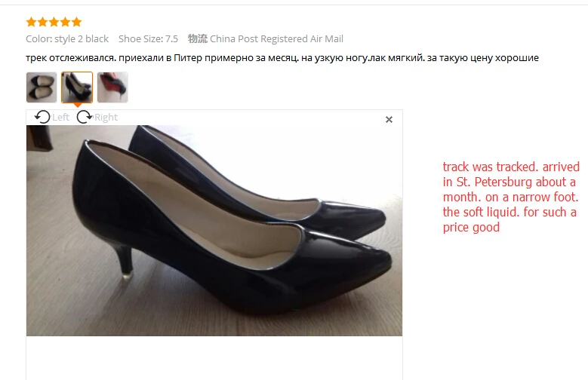The image size is (588, 380).
Task: Click the third orange rating star
Action: click(x=54, y=22)
